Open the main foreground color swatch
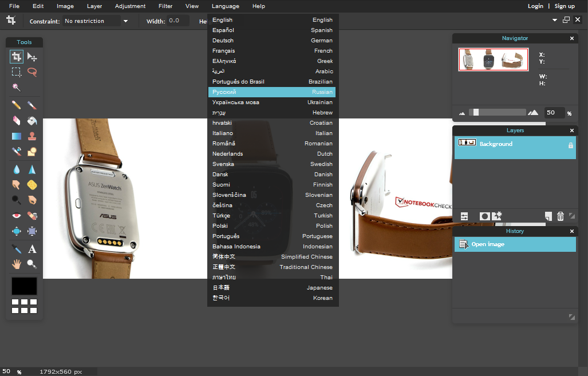Screen dimensions: 588x376 pyautogui.click(x=25, y=286)
